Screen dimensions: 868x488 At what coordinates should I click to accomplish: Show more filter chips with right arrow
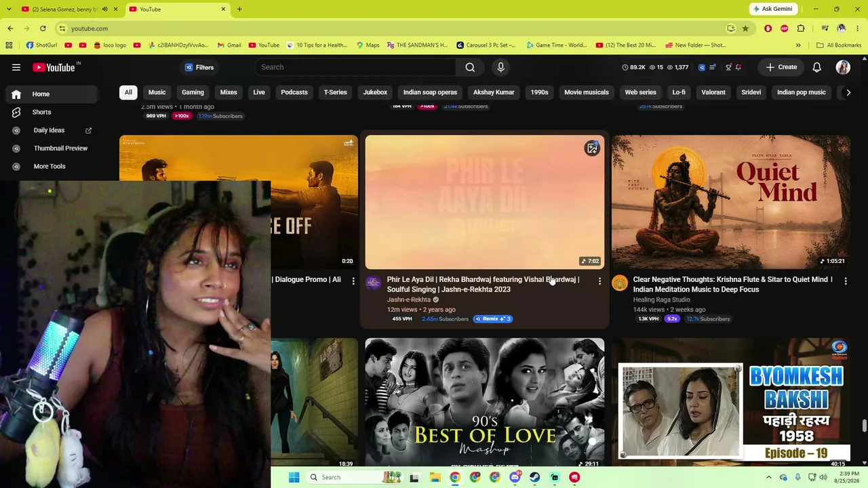[848, 92]
